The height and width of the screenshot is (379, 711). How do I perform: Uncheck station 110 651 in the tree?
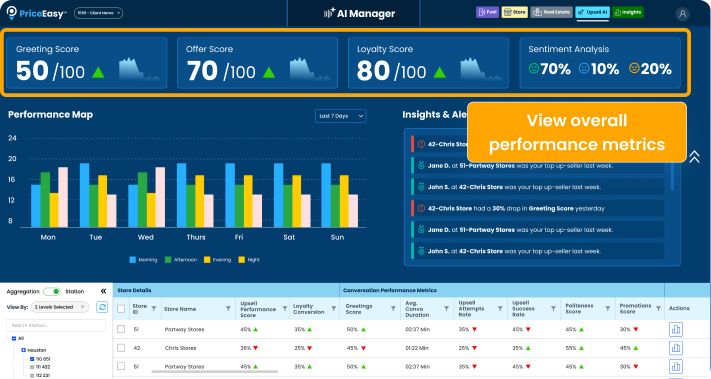tap(32, 359)
